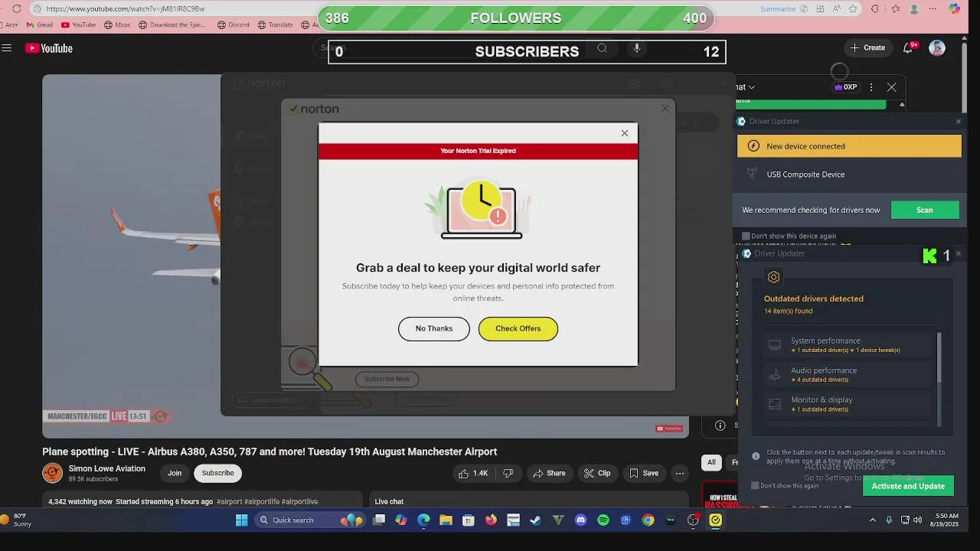This screenshot has height=551, width=980.
Task: Open the Discord bookmark
Action: click(x=234, y=24)
